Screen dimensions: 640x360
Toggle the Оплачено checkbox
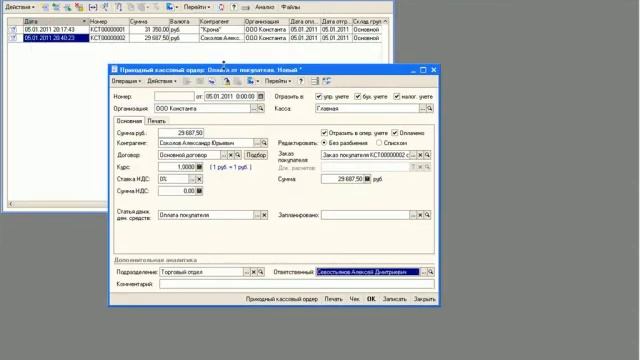(395, 133)
